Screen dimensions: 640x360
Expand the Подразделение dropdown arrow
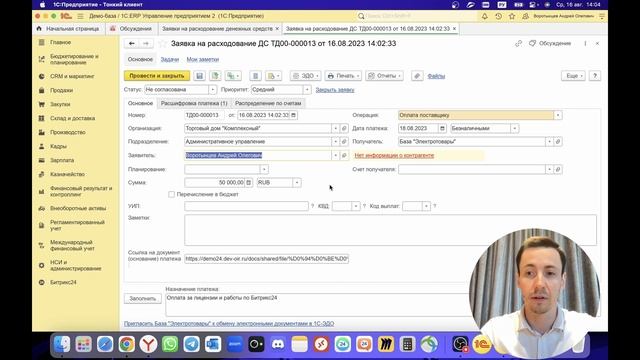[x=335, y=142]
